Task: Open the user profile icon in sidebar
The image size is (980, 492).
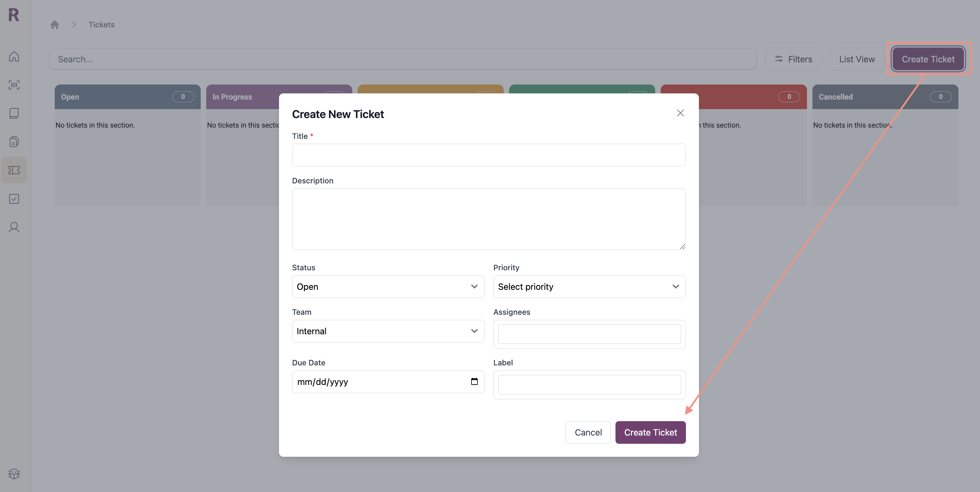Action: coord(14,227)
